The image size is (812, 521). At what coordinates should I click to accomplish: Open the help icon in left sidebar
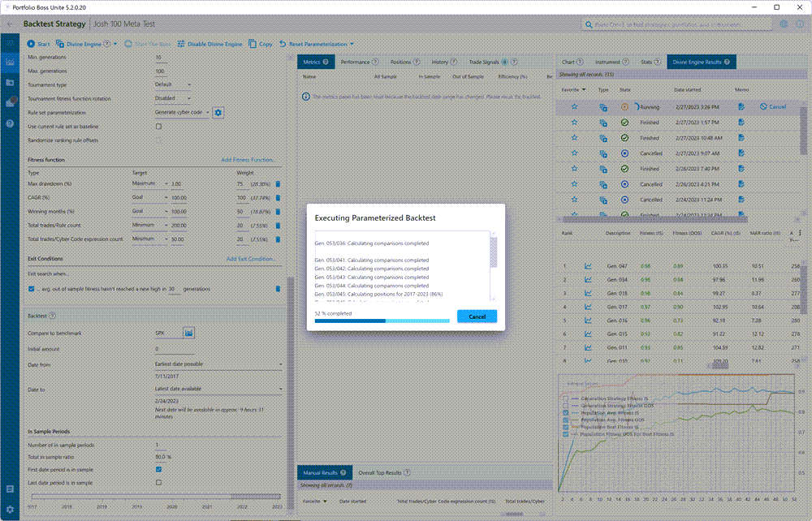click(10, 123)
